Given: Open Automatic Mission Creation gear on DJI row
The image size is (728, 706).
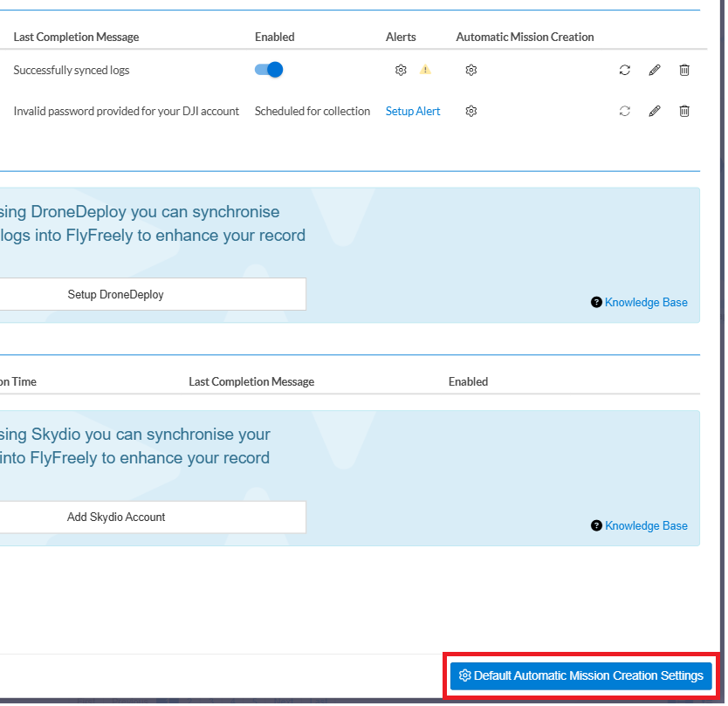Looking at the screenshot, I should (x=470, y=111).
